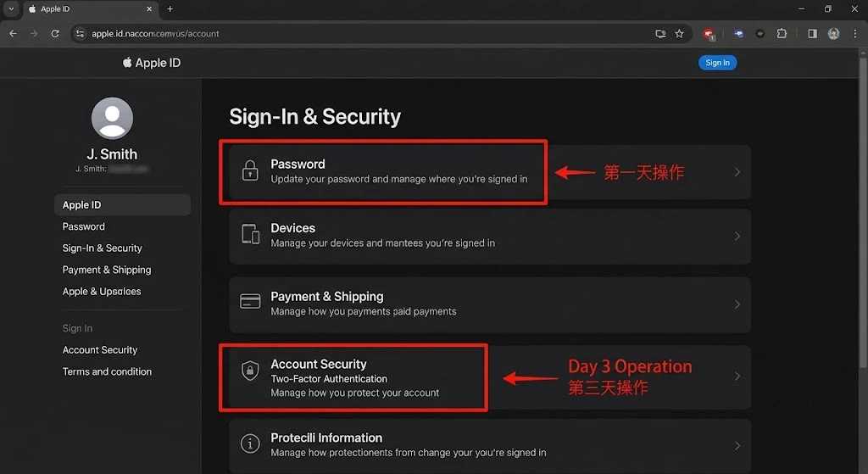This screenshot has height=474, width=868.
Task: Open the Terms and condition link
Action: (107, 371)
